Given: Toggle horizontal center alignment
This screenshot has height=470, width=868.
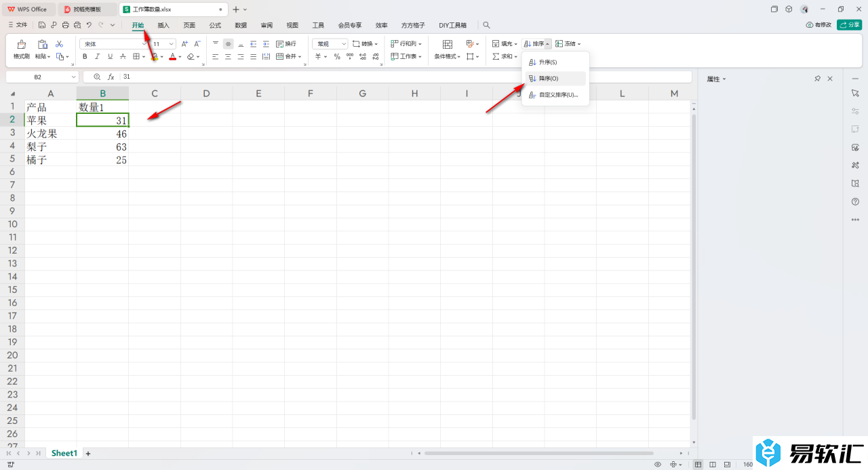Looking at the screenshot, I should (x=228, y=56).
